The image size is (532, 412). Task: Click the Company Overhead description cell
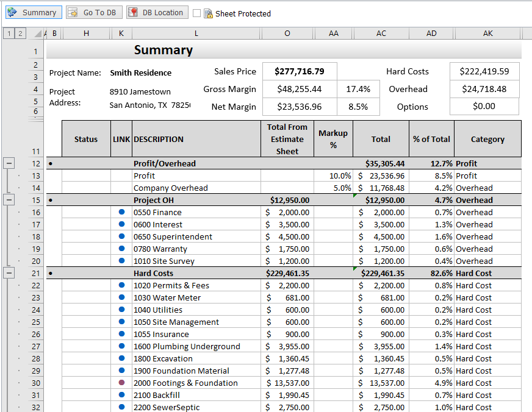[196, 188]
